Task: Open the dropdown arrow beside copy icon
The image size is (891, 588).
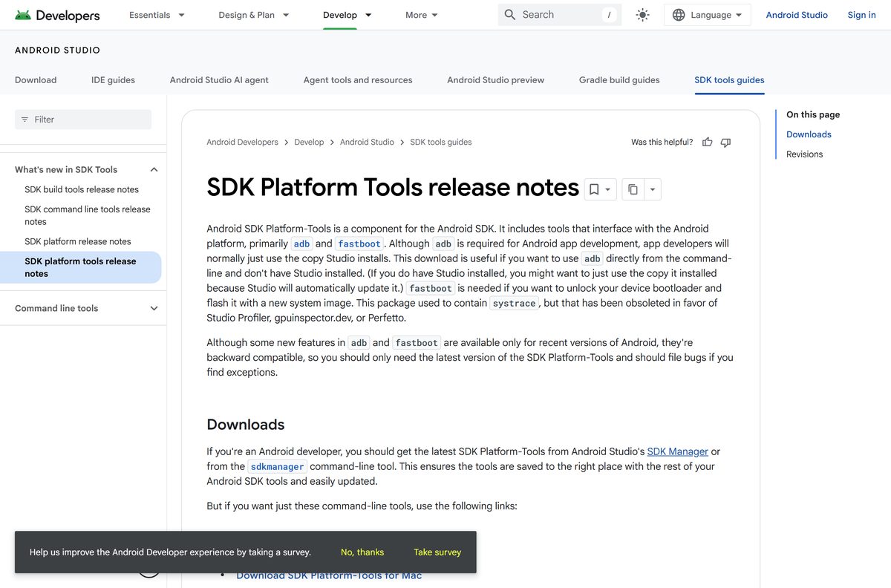Action: click(653, 189)
